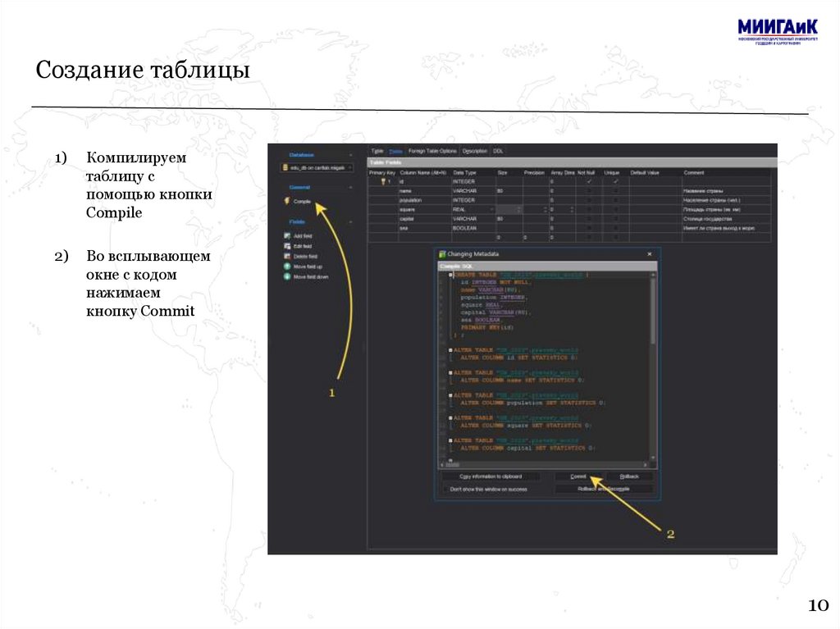Click the Commit button
This screenshot has height=629, width=840.
[578, 476]
